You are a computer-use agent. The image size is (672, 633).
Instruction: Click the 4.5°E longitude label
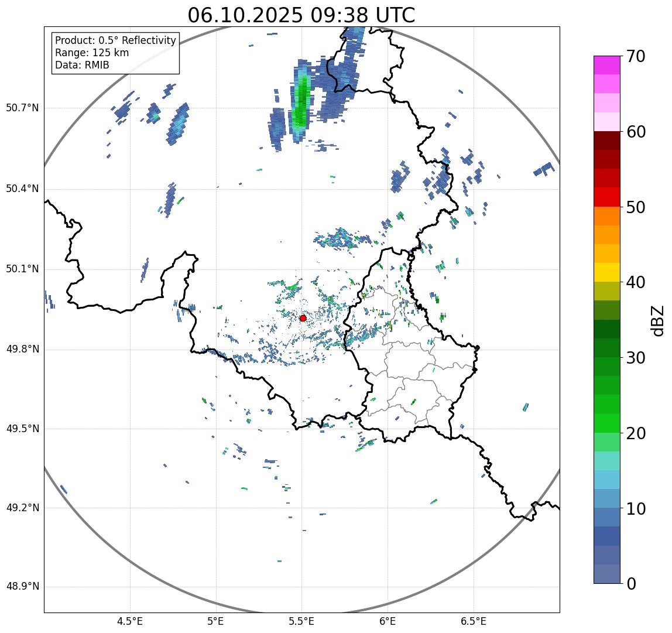130,621
